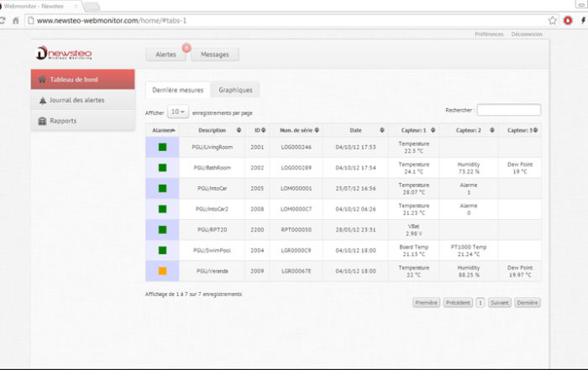588x370 pixels.
Task: Click green alarm status of PGU/LivingRoom
Action: (162, 147)
